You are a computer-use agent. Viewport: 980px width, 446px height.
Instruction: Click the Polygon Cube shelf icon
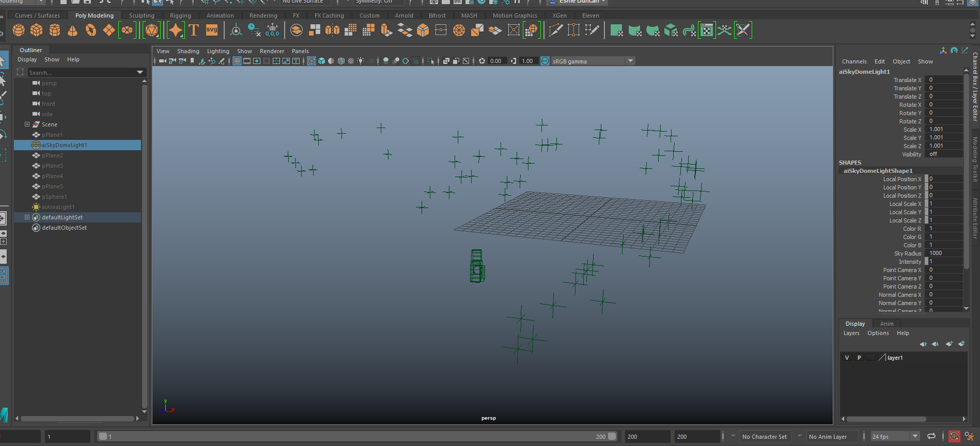click(37, 30)
